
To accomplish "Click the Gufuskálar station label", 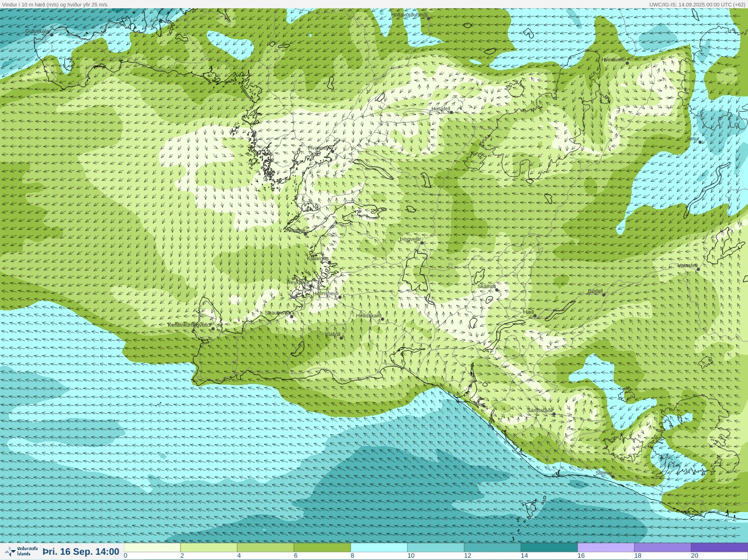I will click(x=37, y=31).
